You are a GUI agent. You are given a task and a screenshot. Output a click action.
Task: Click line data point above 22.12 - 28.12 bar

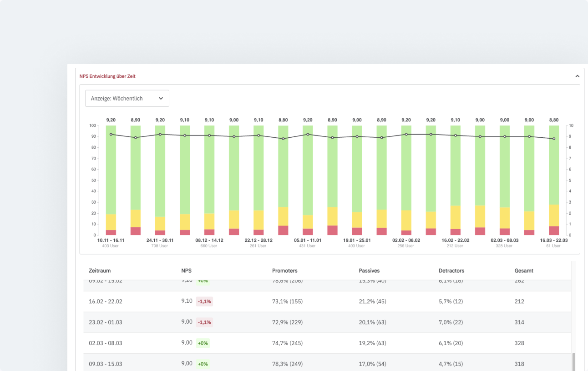[x=259, y=135]
